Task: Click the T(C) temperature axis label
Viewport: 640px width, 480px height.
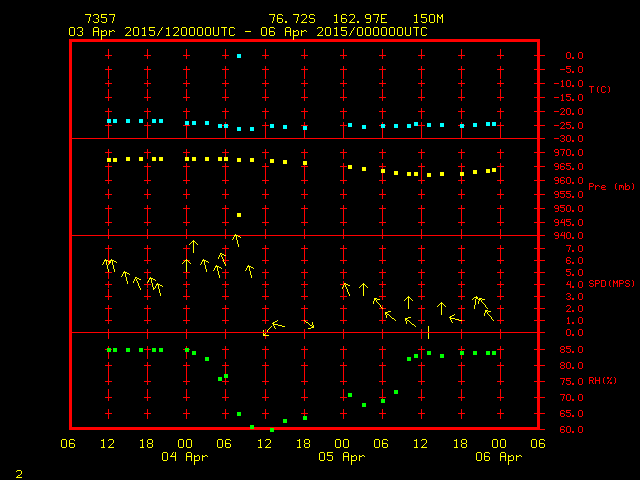Action: (599, 90)
